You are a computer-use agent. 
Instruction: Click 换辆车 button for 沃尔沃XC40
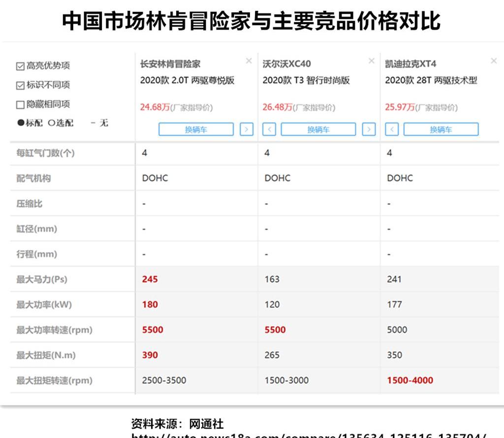point(318,129)
